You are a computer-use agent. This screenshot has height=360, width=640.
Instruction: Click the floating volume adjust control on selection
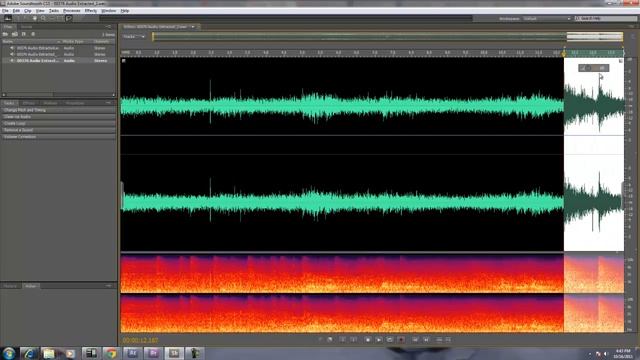[594, 68]
